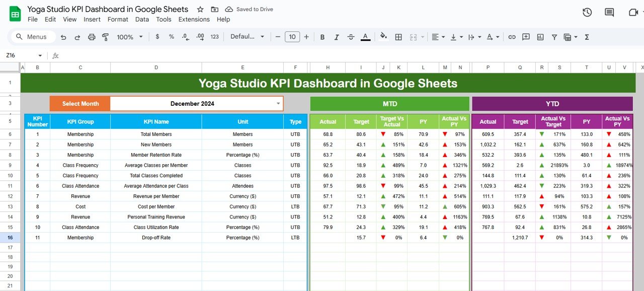Click the insert link icon
This screenshot has width=644, height=291.
[512, 37]
